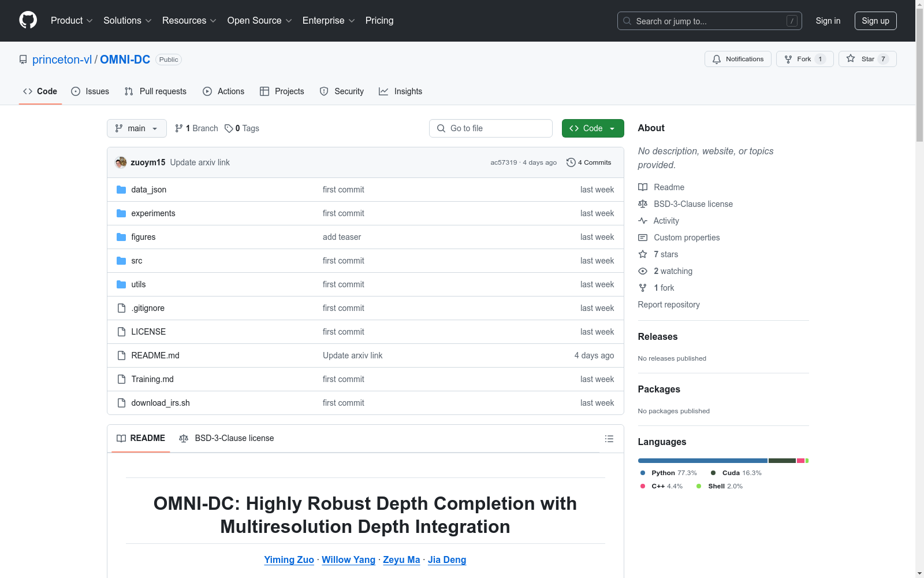Click the Search or jump to field
This screenshot has height=578, width=924.
(710, 21)
